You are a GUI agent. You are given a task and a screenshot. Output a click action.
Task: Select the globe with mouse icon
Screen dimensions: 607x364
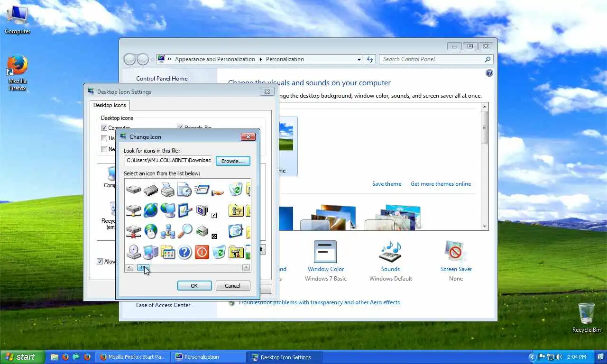151,231
